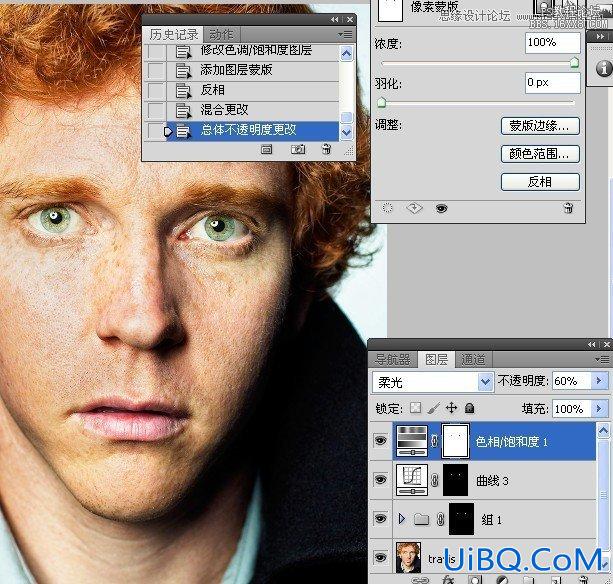Viewport: 613px width, 584px height.
Task: Create new snapshot in History panel
Action: (x=298, y=149)
